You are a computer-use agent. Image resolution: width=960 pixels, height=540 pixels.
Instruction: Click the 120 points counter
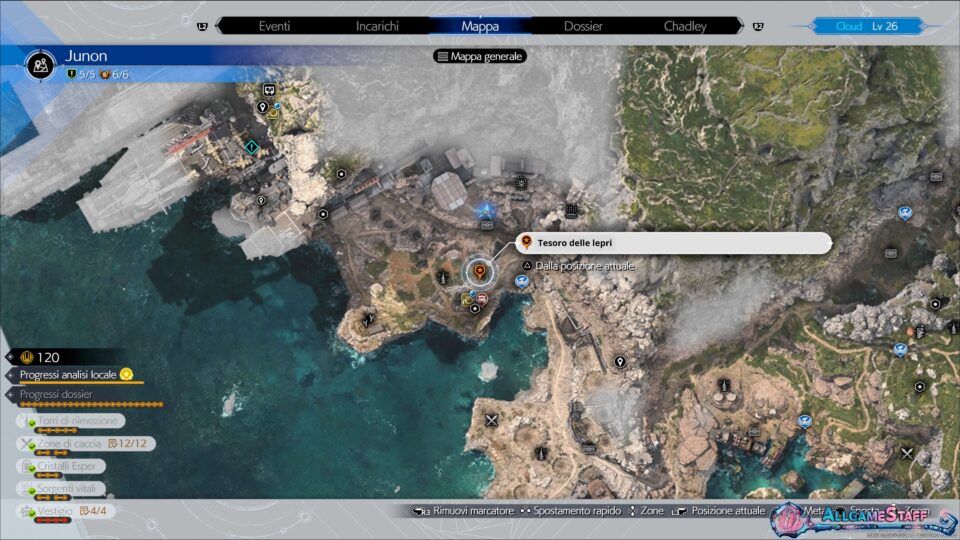point(40,357)
